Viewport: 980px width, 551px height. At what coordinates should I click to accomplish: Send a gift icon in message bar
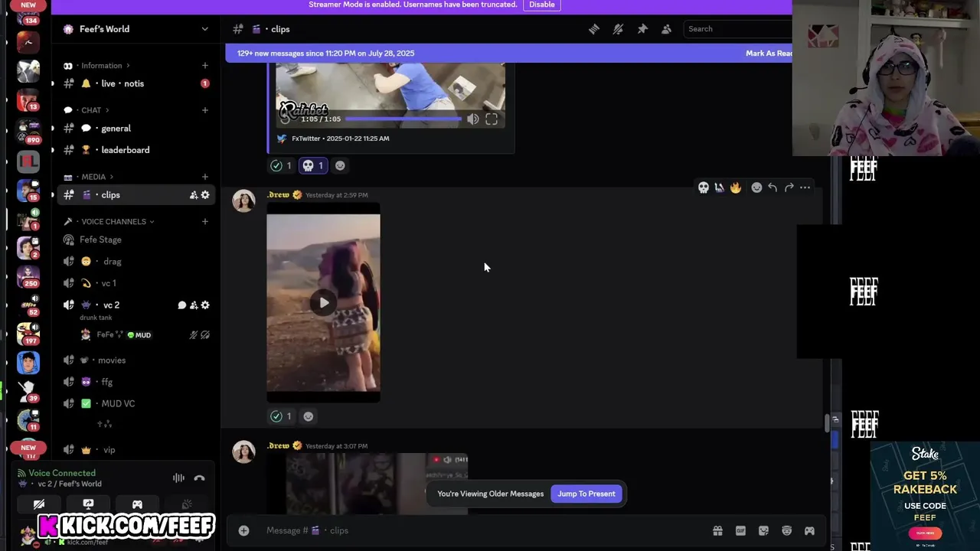pyautogui.click(x=717, y=531)
